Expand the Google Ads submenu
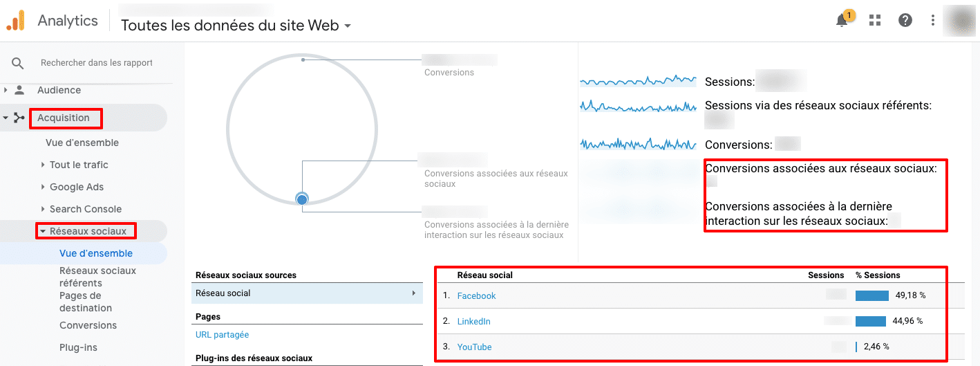This screenshot has width=980, height=366. [43, 187]
